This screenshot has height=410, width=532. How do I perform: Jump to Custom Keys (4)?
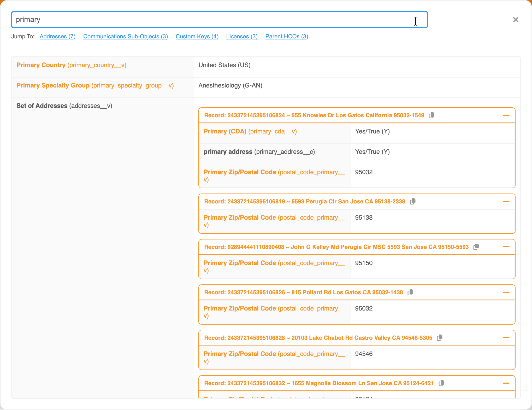tap(197, 37)
